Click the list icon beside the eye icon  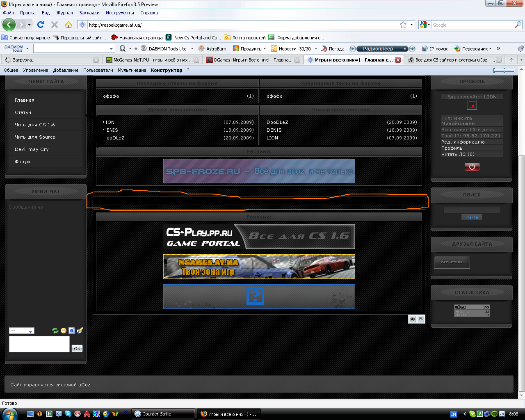coord(421,319)
